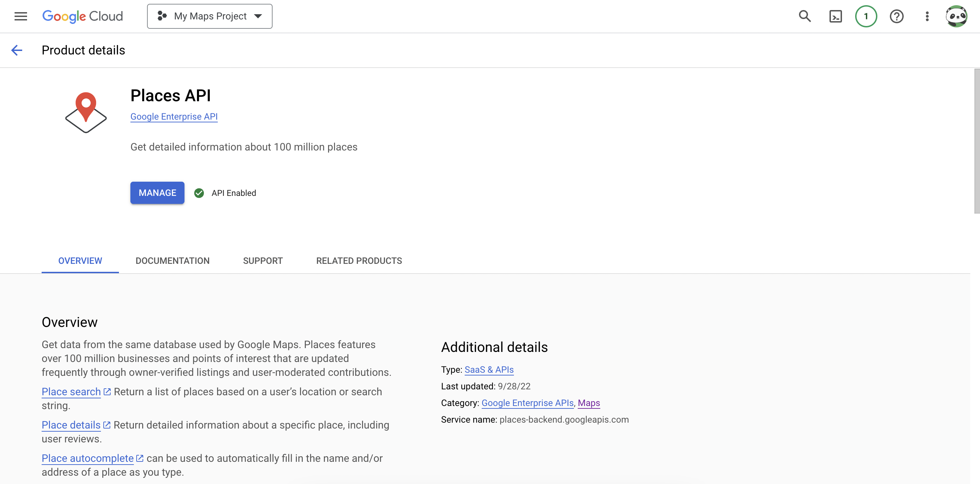980x484 pixels.
Task: Click 'Get detailed information about 100 million places'
Action: tap(244, 147)
